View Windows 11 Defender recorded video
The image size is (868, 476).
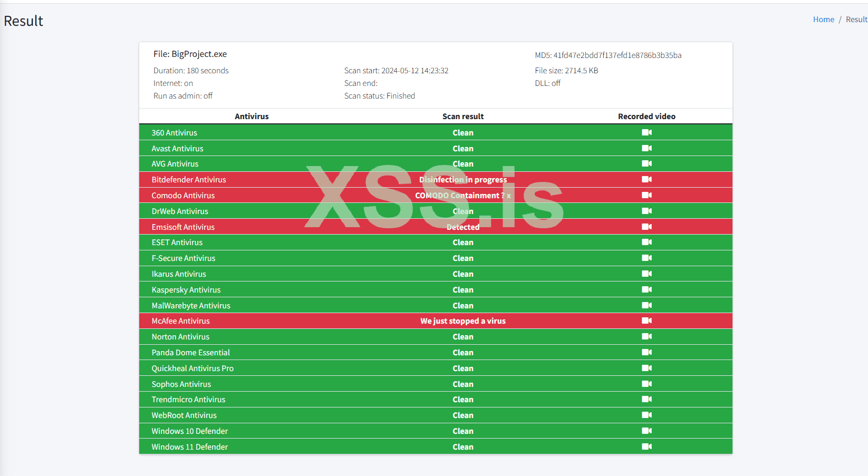coord(647,446)
